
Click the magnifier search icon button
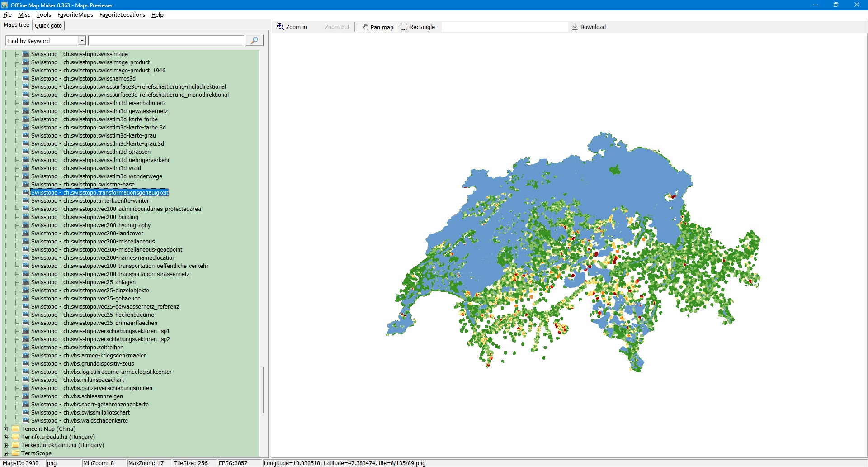tap(254, 41)
